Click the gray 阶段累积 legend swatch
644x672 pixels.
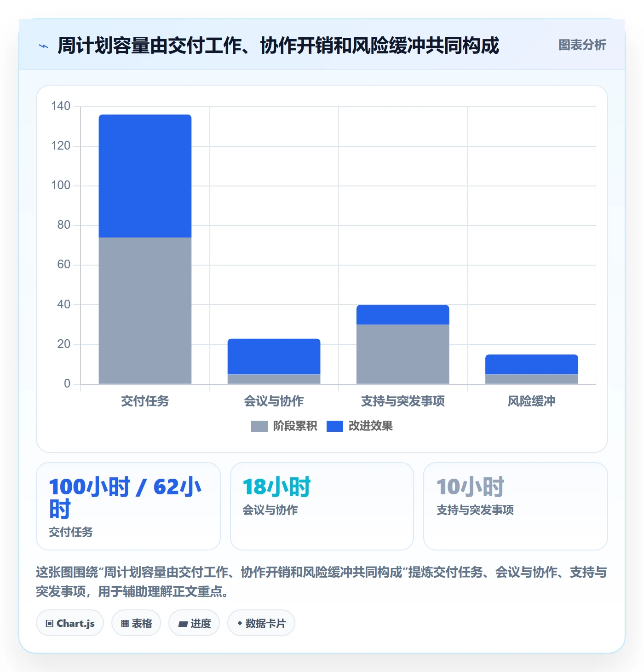[259, 426]
